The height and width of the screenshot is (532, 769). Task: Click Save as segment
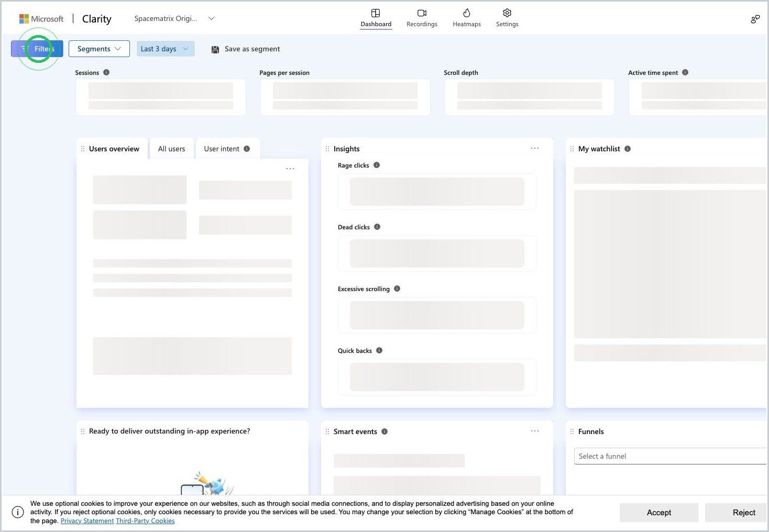(246, 49)
